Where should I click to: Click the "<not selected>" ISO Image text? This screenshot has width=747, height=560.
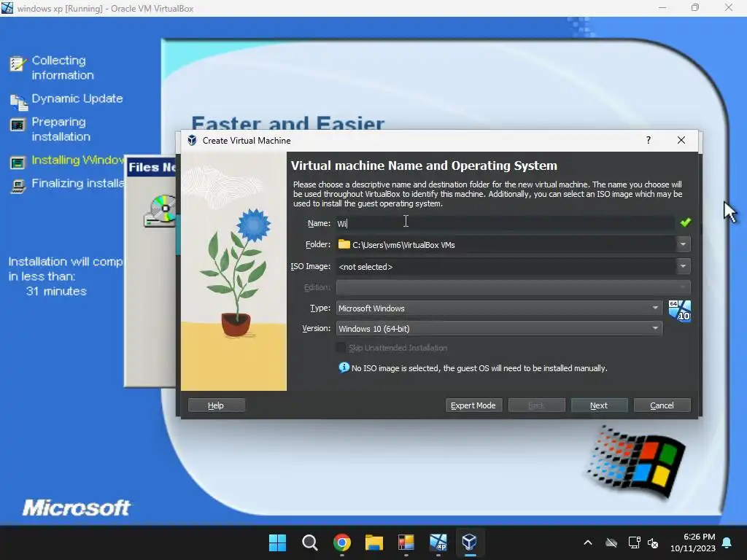click(365, 267)
